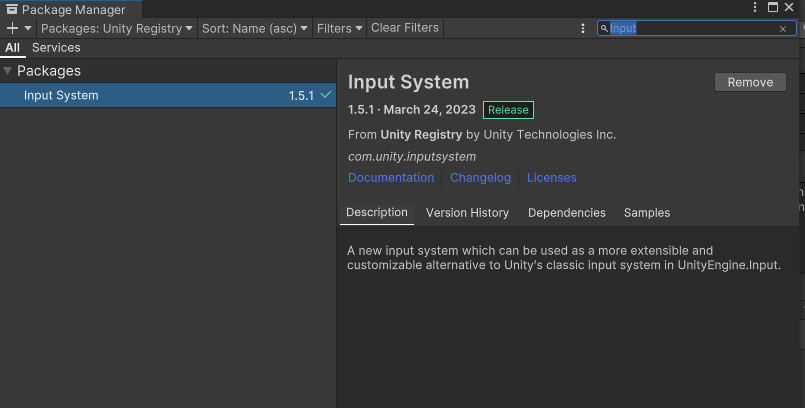
Task: Switch to the All tab
Action: (12, 48)
